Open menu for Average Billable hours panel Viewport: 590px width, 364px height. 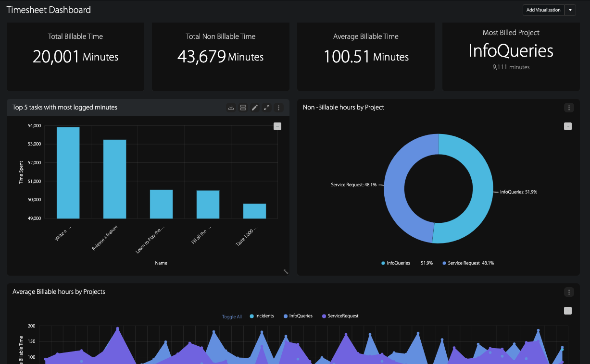coord(569,292)
